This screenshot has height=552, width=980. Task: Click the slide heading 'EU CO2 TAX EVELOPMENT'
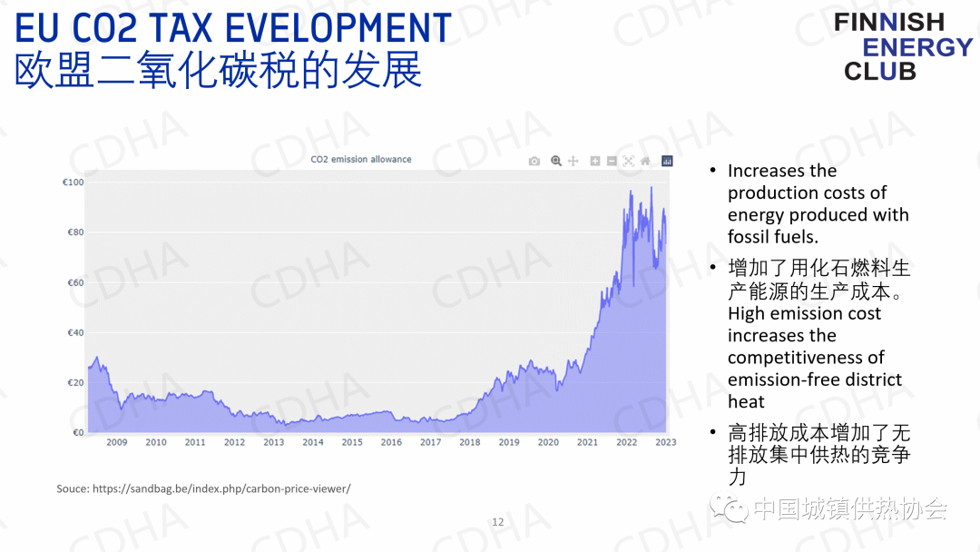pyautogui.click(x=233, y=29)
